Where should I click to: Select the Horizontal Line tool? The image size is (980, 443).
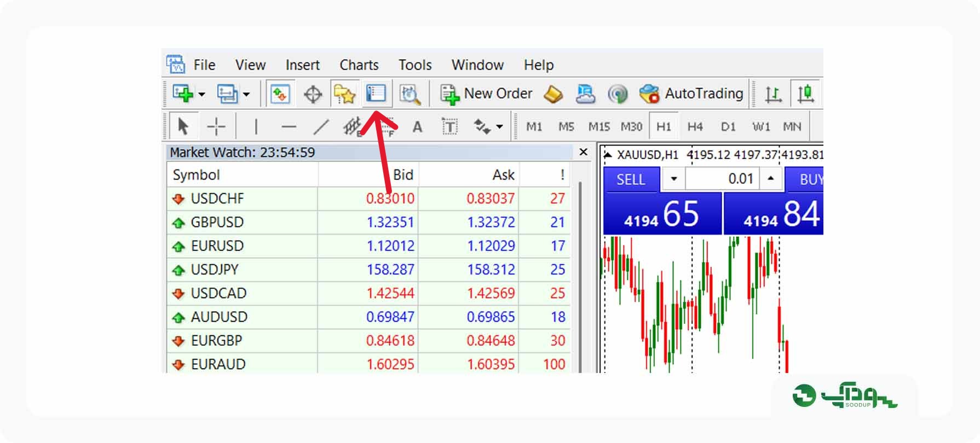click(x=289, y=127)
